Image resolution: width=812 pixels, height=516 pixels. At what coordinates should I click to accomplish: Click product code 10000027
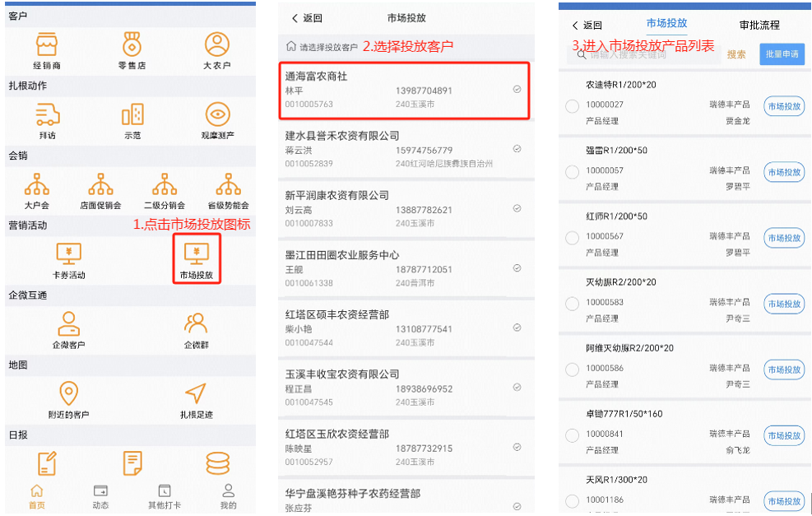click(x=605, y=105)
